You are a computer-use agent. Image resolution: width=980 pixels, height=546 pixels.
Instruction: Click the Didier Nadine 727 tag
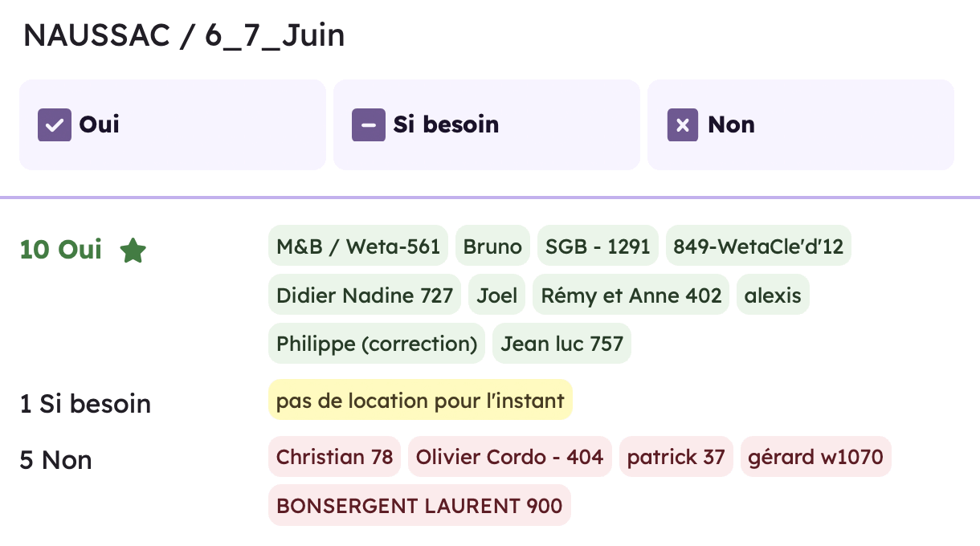pos(365,295)
